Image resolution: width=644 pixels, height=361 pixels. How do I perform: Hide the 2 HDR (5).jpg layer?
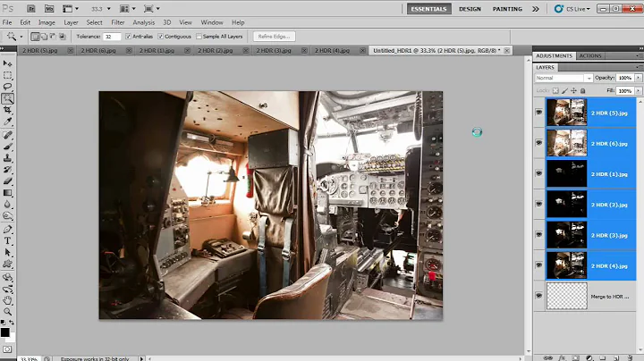[x=538, y=112]
